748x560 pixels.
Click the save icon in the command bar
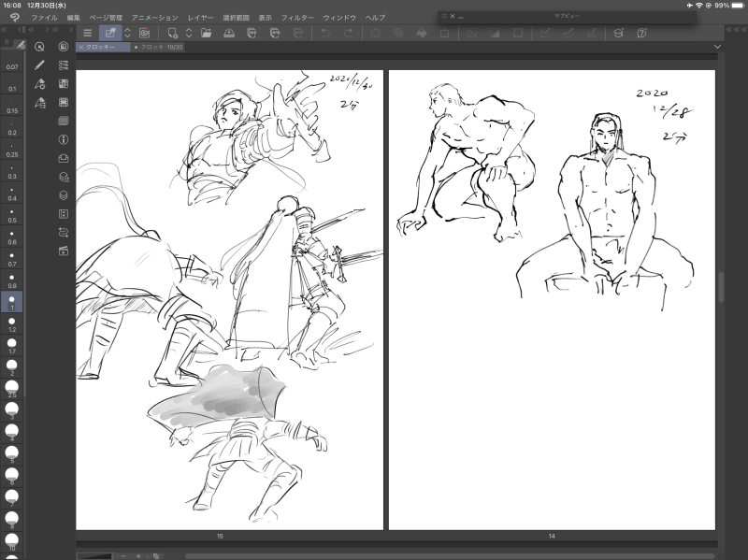point(229,33)
